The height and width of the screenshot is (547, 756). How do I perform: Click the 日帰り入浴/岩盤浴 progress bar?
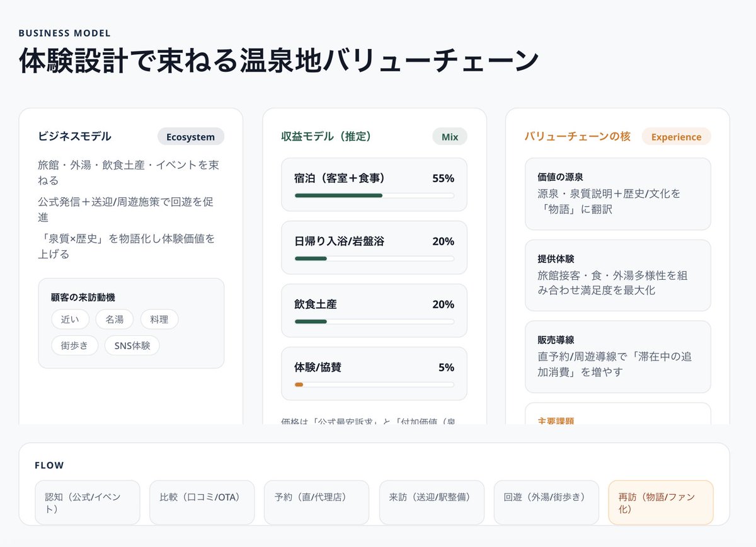pos(374,258)
